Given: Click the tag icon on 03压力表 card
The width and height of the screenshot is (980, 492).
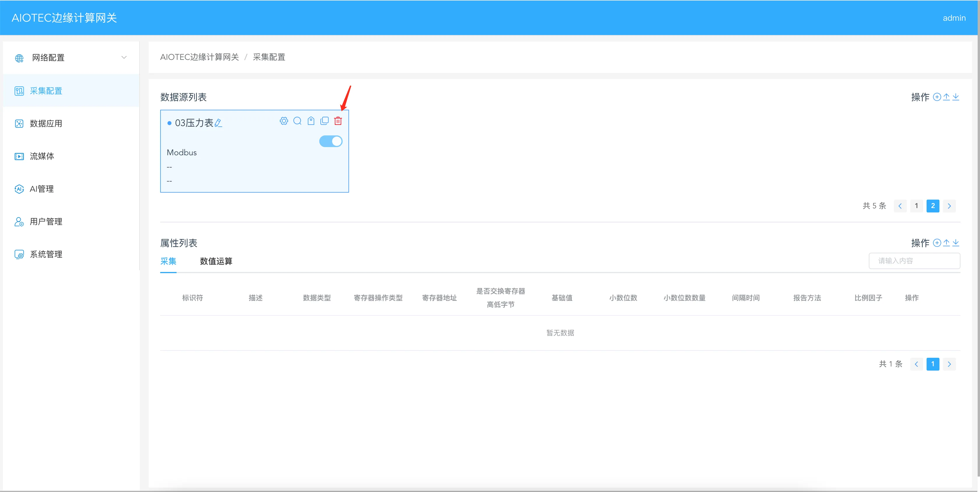Looking at the screenshot, I should click(311, 121).
